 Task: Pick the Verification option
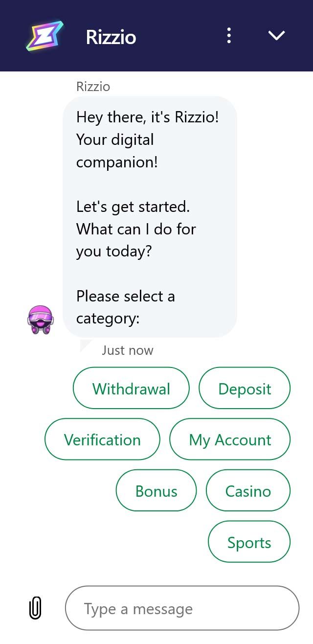click(x=102, y=439)
